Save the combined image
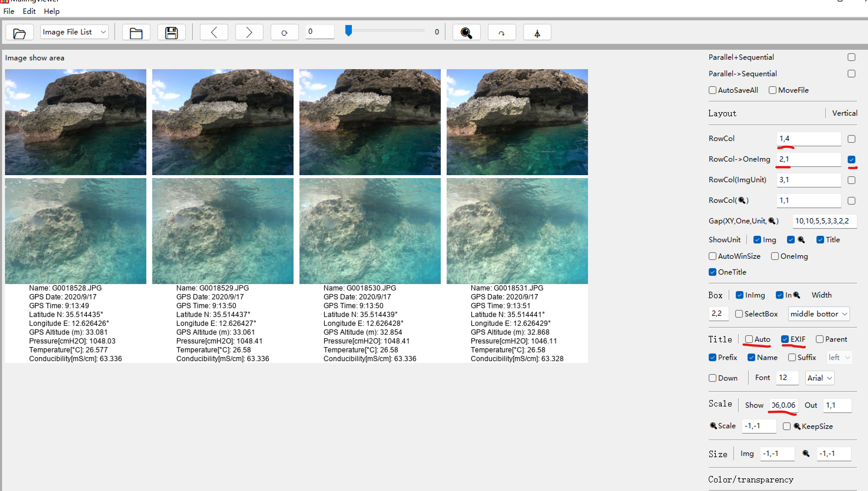Image resolution: width=868 pixels, height=491 pixels. 171,32
